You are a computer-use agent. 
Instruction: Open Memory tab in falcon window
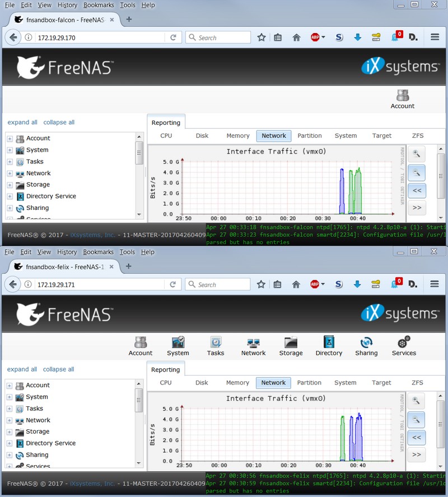pyautogui.click(x=238, y=135)
